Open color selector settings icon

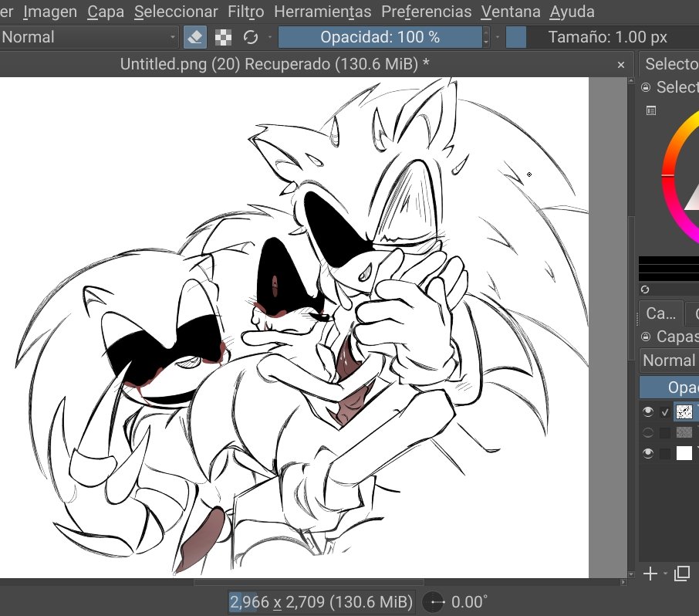[651, 110]
